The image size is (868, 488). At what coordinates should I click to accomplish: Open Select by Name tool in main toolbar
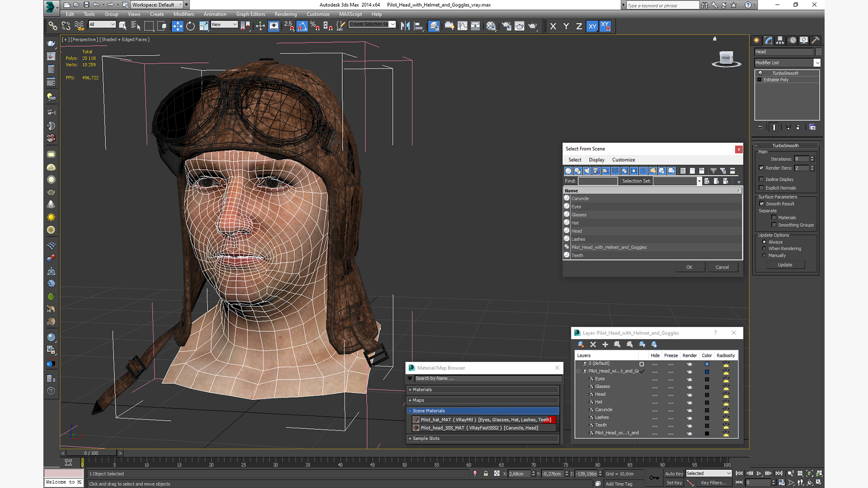pyautogui.click(x=136, y=26)
